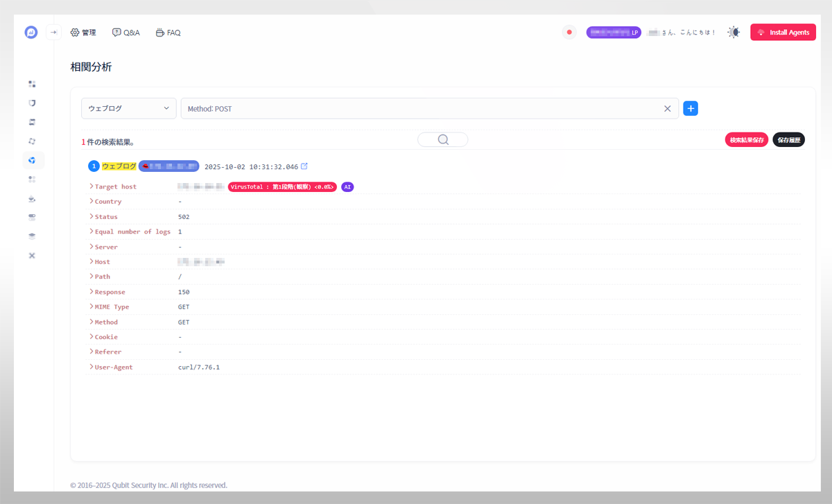The image size is (832, 504).
Task: Open the dashboard grid icon in sidebar
Action: pyautogui.click(x=32, y=84)
